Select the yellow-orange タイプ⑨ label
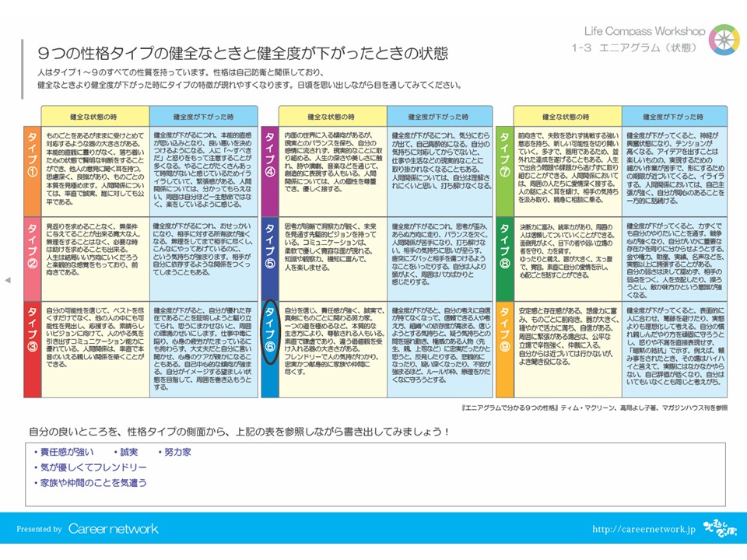The height and width of the screenshot is (560, 747). [504, 349]
